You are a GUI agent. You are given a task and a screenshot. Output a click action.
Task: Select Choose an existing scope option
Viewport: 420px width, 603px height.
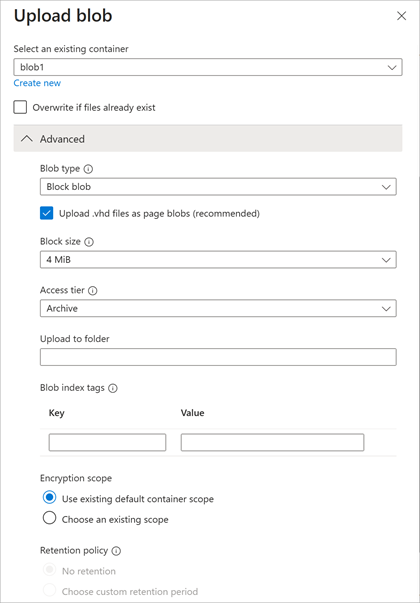pyautogui.click(x=50, y=518)
